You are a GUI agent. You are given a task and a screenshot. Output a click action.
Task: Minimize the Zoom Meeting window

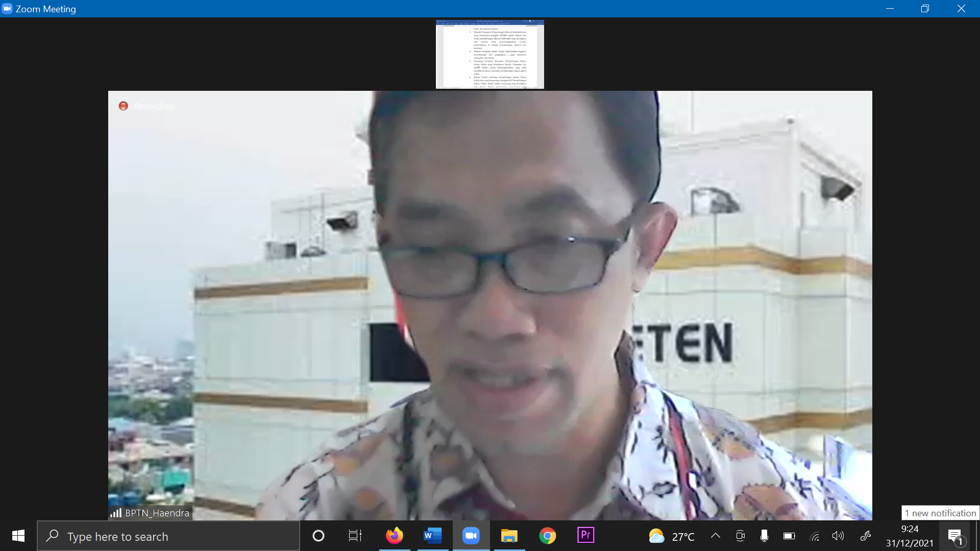(x=890, y=9)
